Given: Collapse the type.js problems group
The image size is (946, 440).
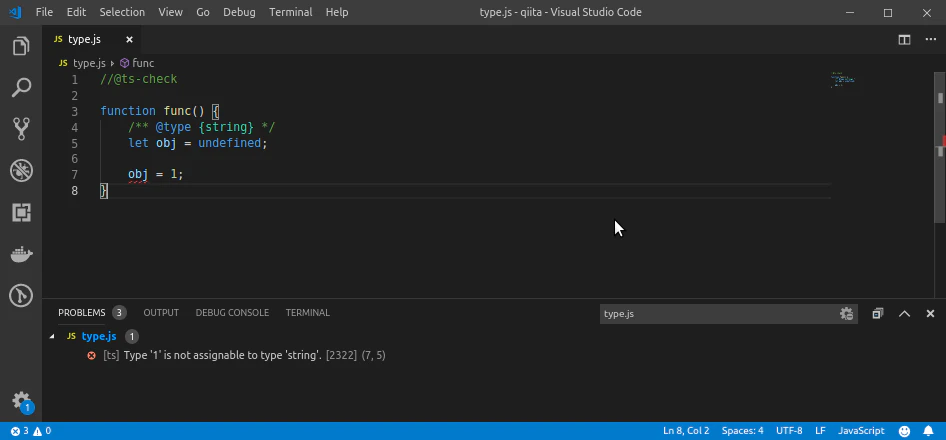Looking at the screenshot, I should pyautogui.click(x=52, y=336).
